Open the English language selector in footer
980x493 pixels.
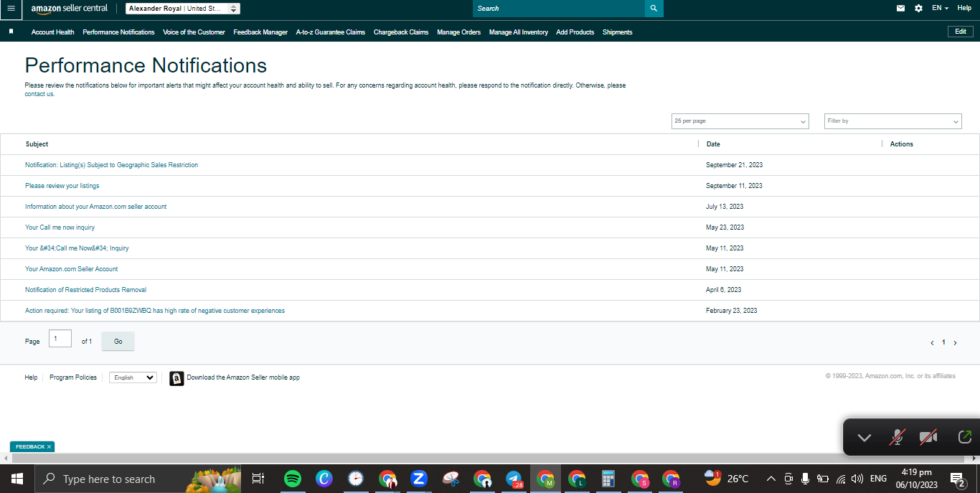pos(133,377)
